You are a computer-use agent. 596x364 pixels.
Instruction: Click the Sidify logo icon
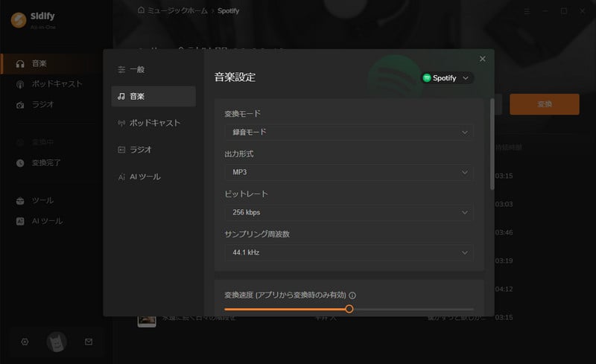(18, 20)
